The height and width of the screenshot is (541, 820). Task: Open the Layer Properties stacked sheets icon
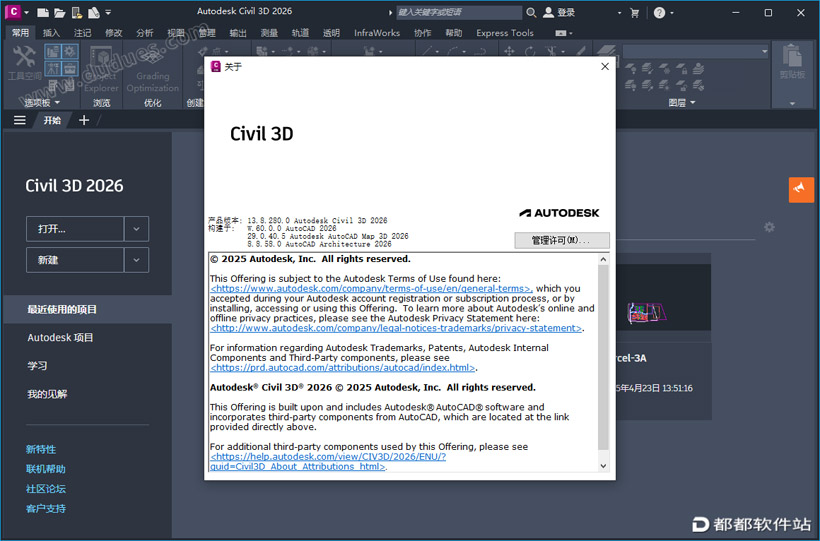(x=606, y=51)
